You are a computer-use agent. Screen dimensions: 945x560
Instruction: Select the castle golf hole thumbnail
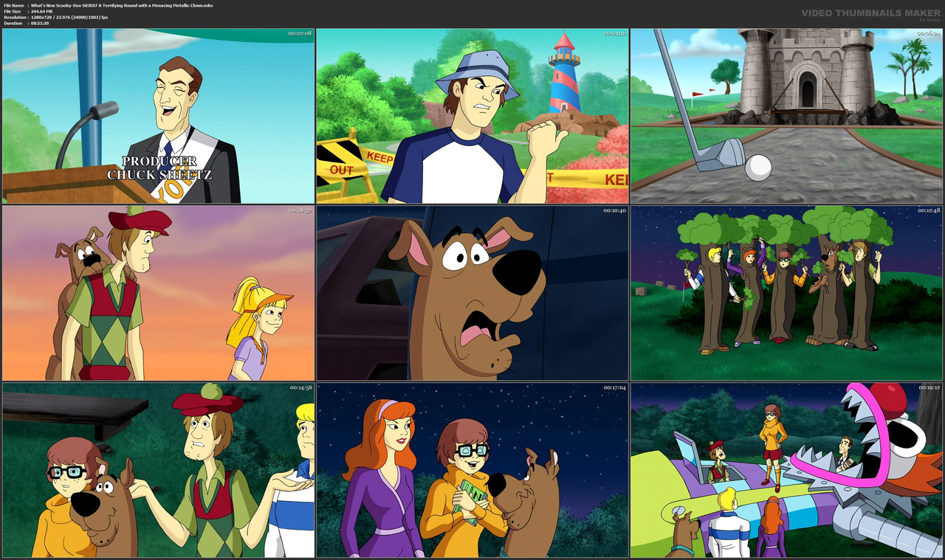tap(786, 114)
